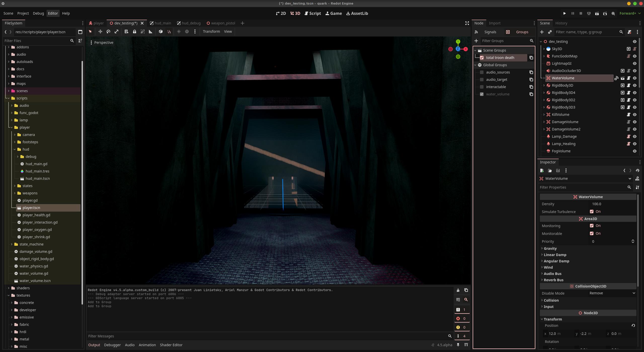Image resolution: width=644 pixels, height=352 pixels.
Task: Open the environment preview globe icon
Action: (x=187, y=31)
